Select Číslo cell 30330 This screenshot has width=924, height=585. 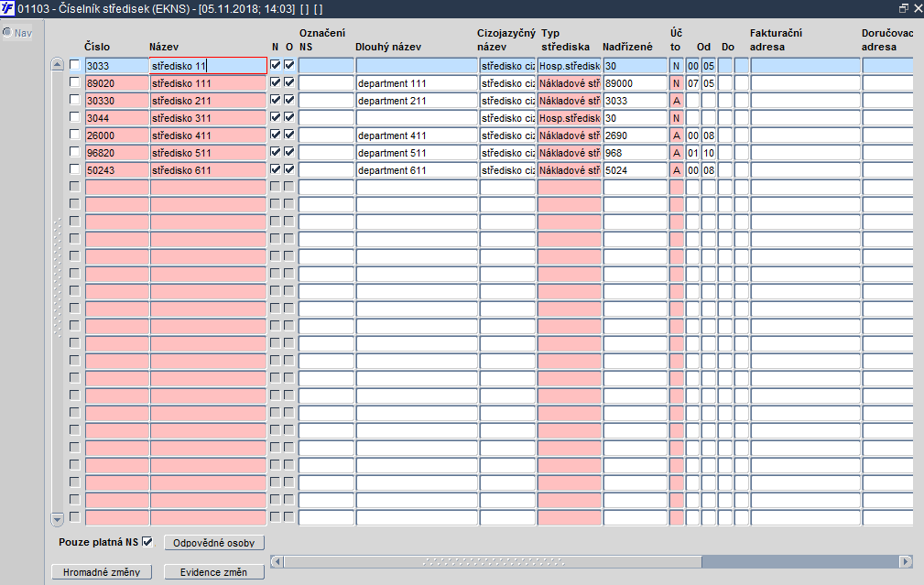coord(116,101)
